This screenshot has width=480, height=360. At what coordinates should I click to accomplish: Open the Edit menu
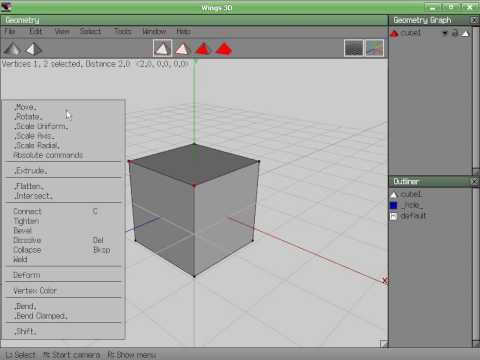35,31
